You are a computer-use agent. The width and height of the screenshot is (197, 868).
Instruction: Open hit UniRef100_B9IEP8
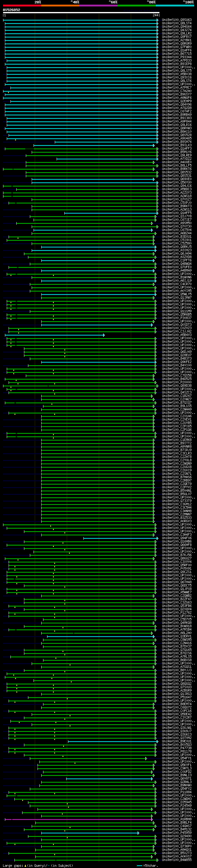click(x=176, y=64)
